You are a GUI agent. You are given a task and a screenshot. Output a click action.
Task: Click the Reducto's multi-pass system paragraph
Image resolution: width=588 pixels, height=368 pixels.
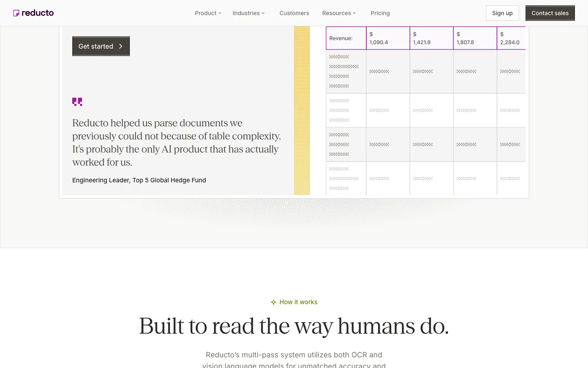(294, 360)
